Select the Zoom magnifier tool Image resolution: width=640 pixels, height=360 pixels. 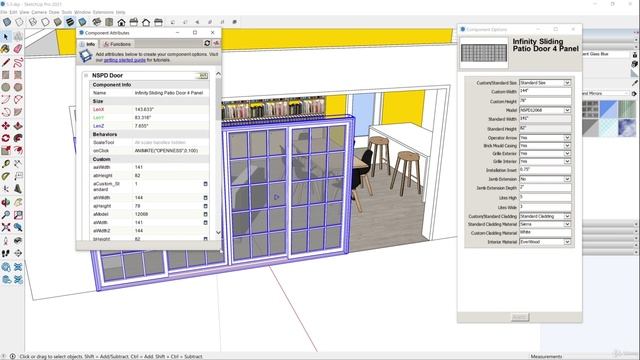6,215
